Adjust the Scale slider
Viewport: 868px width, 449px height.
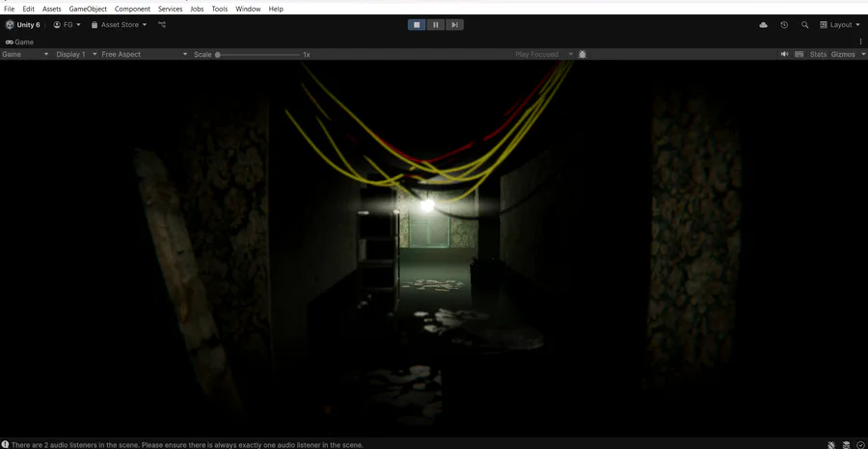[258, 55]
